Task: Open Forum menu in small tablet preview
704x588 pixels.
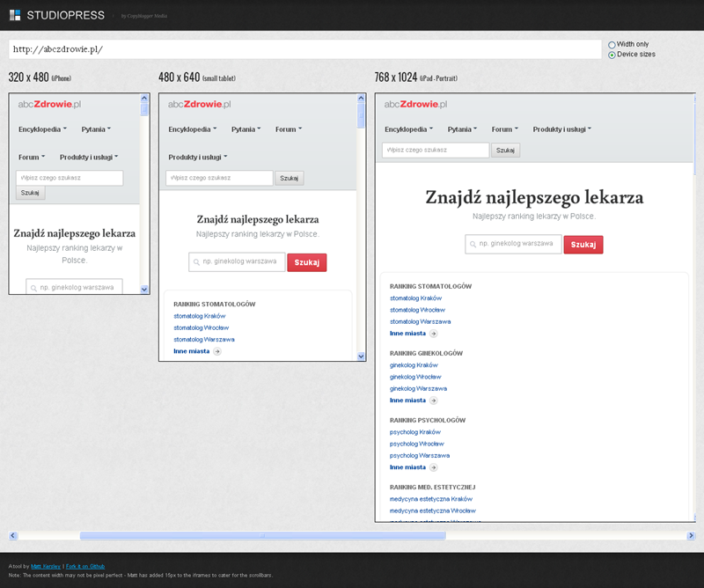Action: click(289, 129)
